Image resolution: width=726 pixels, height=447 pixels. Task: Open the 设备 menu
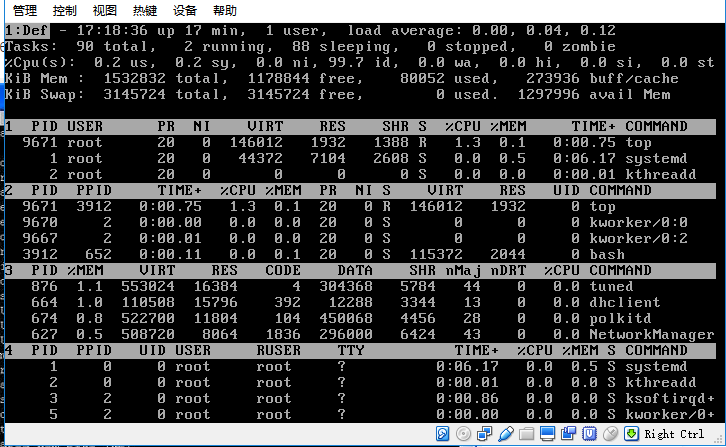point(185,10)
